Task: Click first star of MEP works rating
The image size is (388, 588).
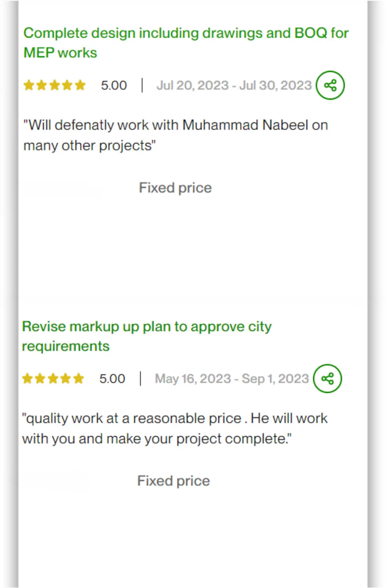Action: point(29,85)
